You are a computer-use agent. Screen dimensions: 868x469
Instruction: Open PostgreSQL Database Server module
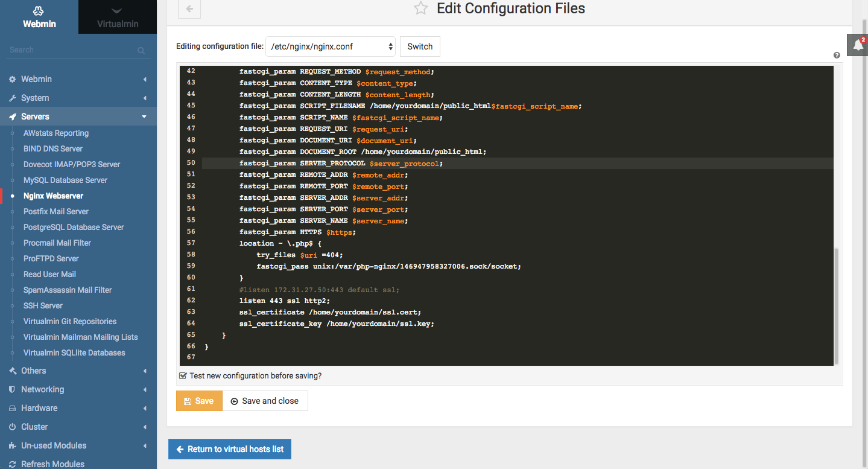(74, 227)
